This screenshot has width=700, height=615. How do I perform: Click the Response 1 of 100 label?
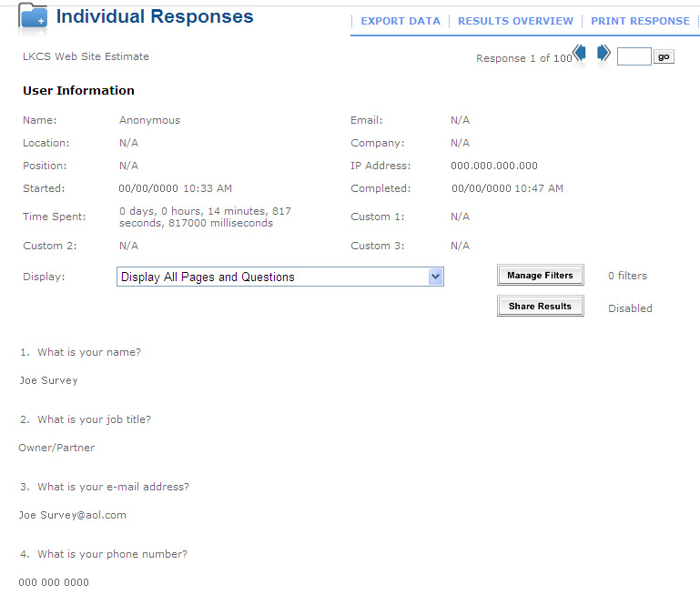click(524, 58)
